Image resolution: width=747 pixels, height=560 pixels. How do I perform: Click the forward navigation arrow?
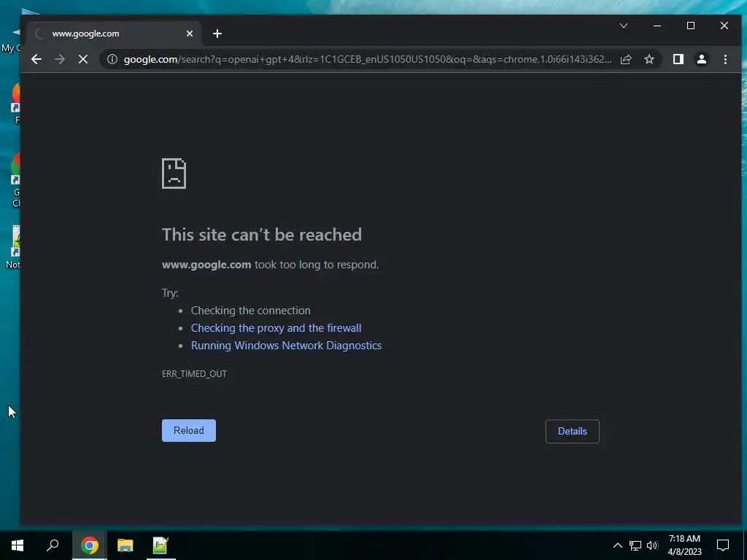pyautogui.click(x=60, y=59)
